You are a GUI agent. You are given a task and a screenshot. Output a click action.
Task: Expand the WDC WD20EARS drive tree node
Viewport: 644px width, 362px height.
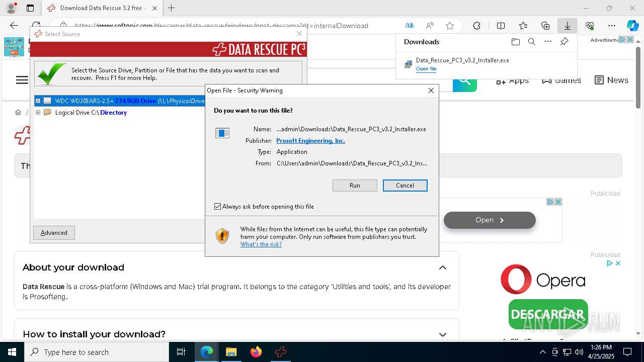pos(38,101)
